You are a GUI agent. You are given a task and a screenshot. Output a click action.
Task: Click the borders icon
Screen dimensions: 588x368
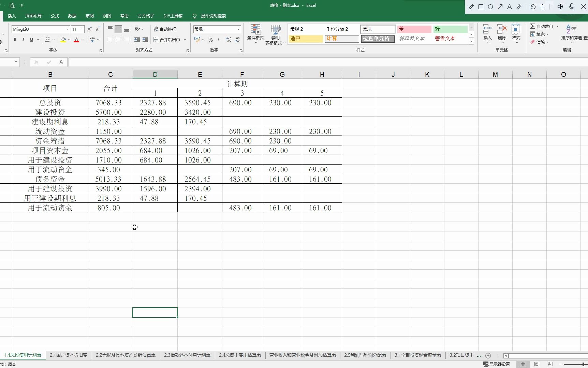(47, 40)
